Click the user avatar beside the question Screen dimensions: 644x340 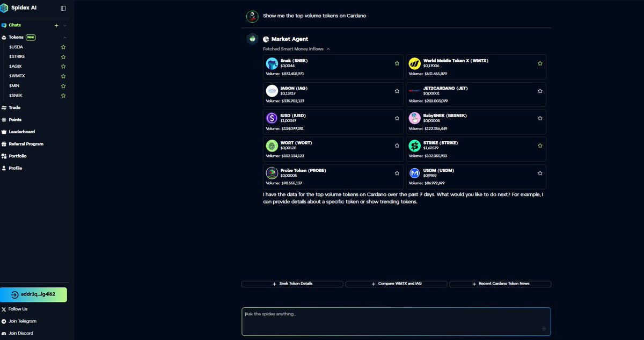252,16
